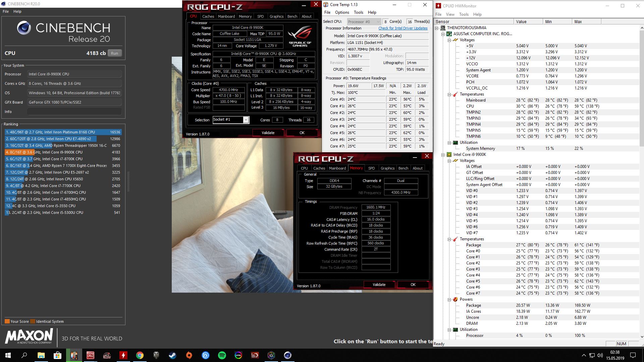
Task: Collapse the ASUSTeK Voltages section
Action: pos(449,40)
